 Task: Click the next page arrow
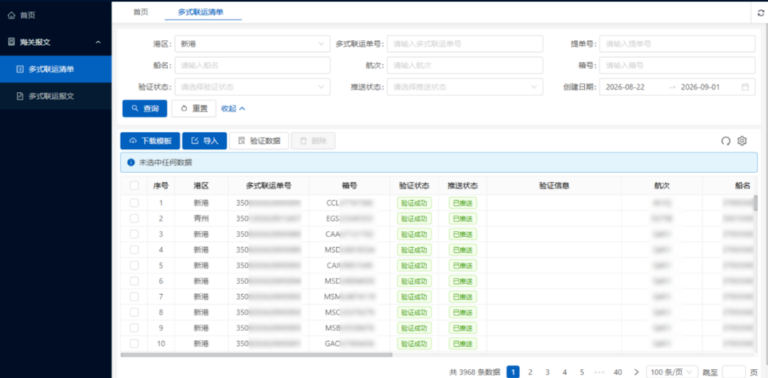[x=636, y=372]
